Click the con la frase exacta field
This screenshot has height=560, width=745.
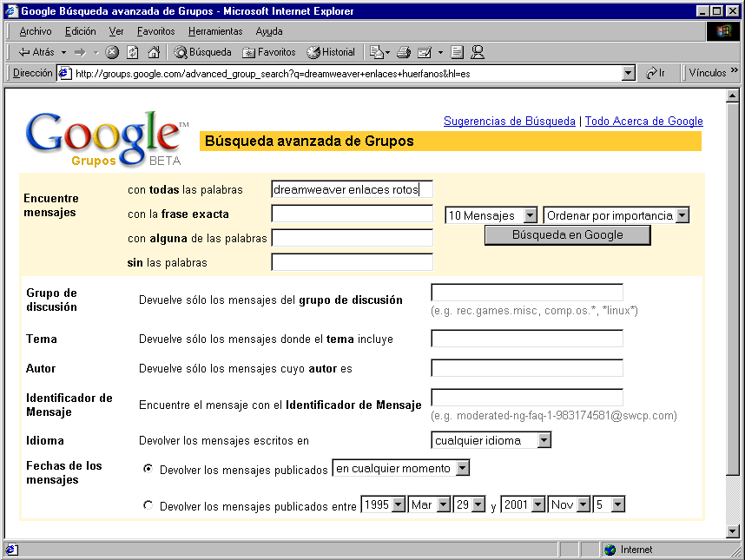click(352, 214)
